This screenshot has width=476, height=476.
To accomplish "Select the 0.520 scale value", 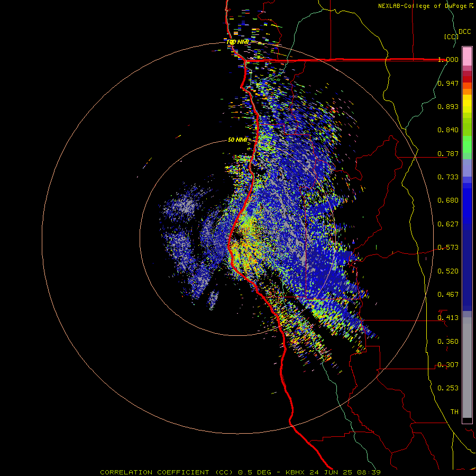I will tap(448, 271).
